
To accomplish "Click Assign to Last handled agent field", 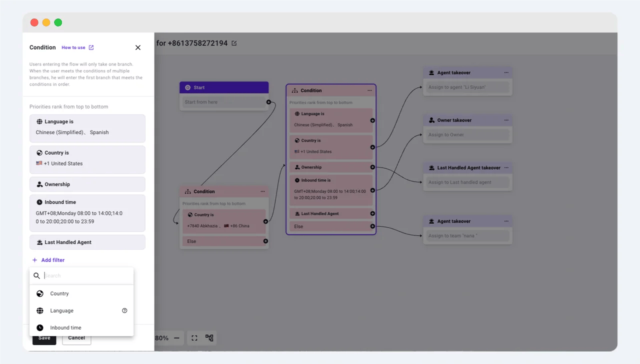I will 467,182.
